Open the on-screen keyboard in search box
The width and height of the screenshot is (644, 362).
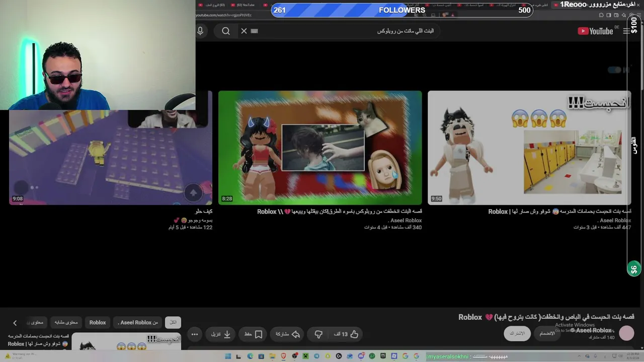coord(255,31)
